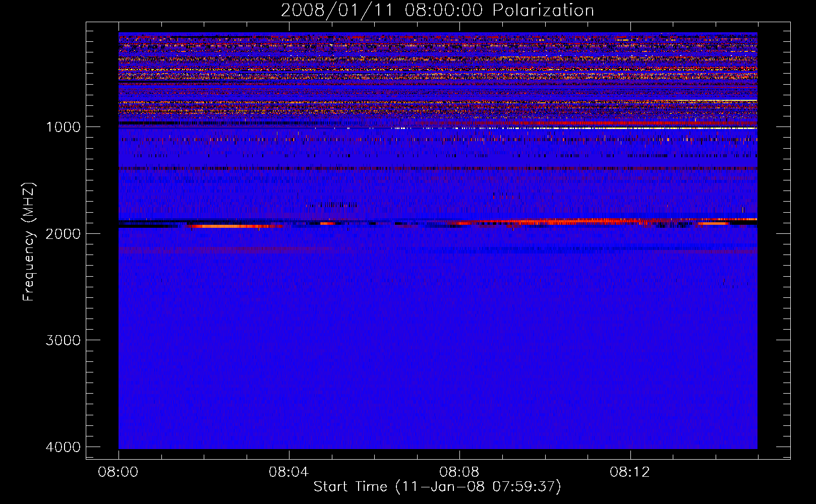Click the 4000 frequency tick label
The height and width of the screenshot is (504, 816).
63,447
